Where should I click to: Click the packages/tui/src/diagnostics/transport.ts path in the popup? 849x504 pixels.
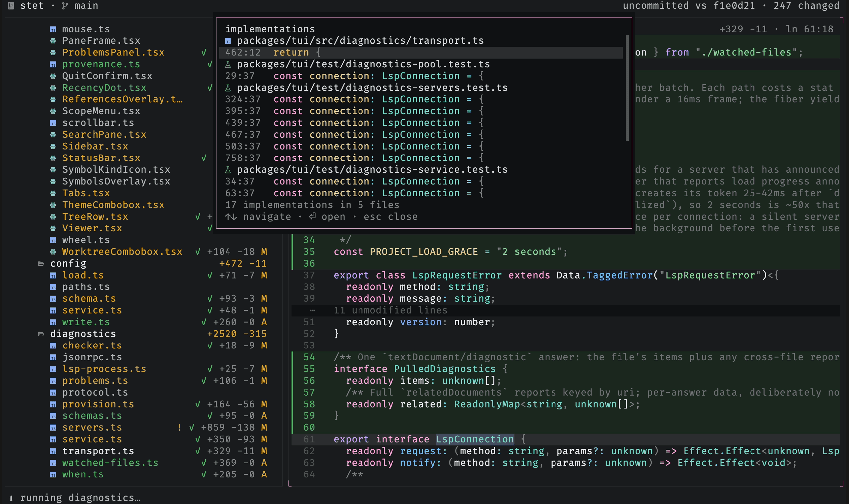point(360,41)
